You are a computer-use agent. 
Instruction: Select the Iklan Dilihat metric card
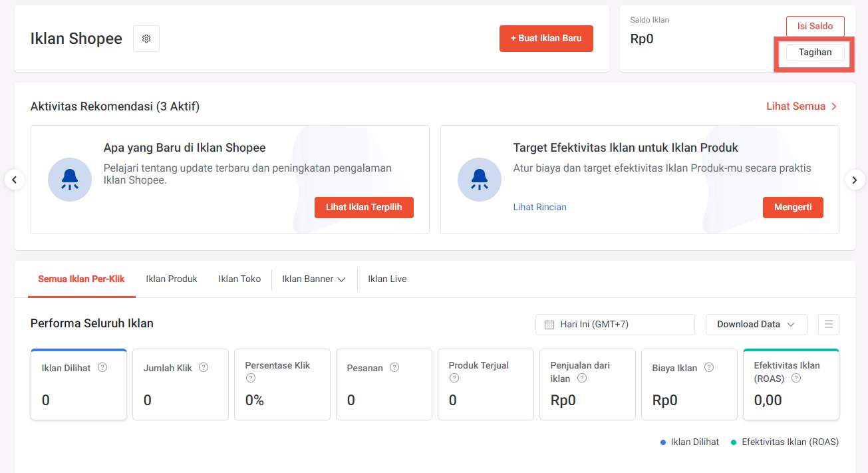click(x=78, y=385)
